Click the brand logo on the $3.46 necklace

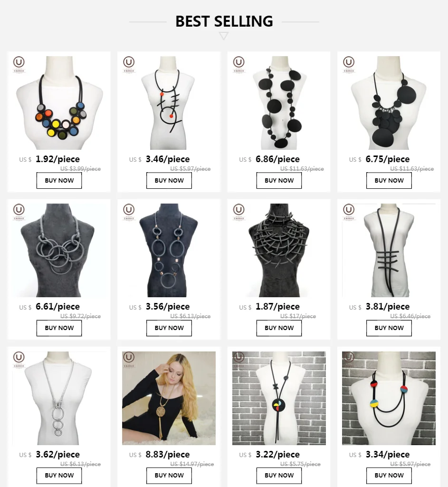(129, 64)
